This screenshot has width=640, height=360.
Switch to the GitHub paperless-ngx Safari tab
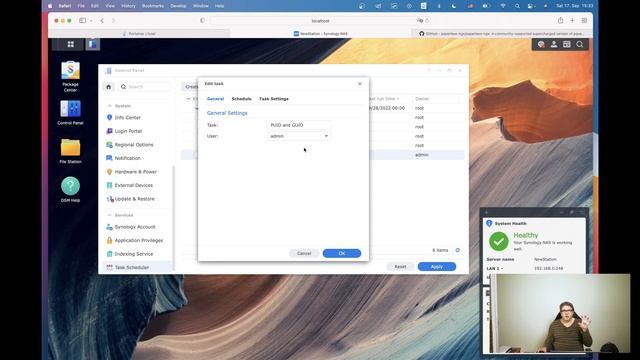[x=502, y=33]
